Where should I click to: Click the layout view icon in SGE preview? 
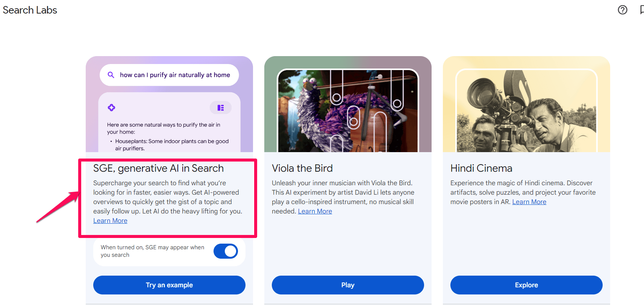[x=221, y=108]
